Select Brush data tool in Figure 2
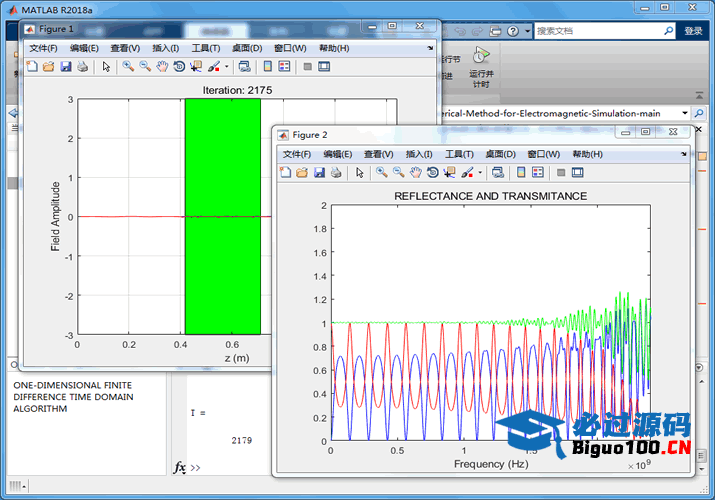715x500 pixels. click(467, 172)
